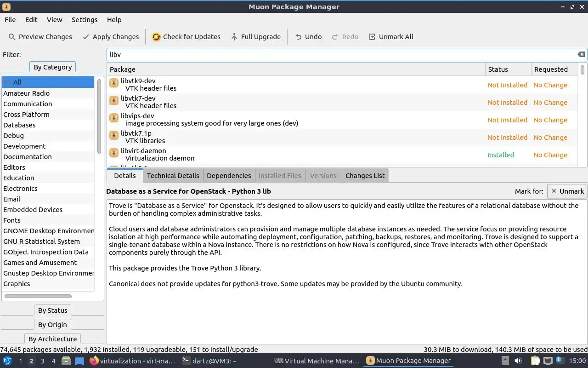Select the Games and Amusement category

tap(48, 263)
